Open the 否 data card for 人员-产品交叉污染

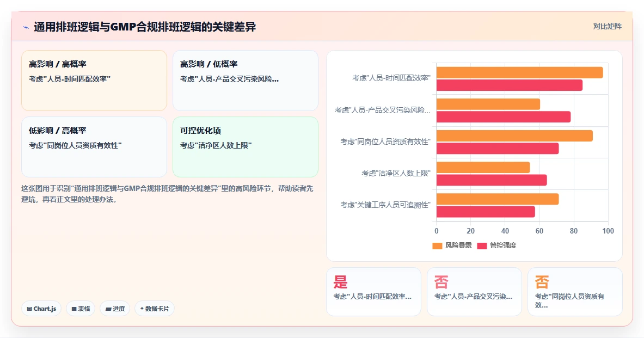click(x=474, y=292)
